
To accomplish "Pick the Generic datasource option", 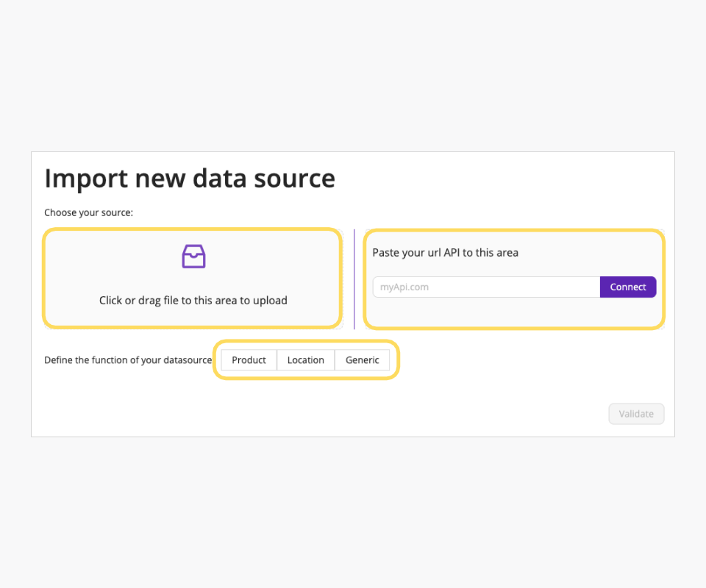I will (363, 360).
